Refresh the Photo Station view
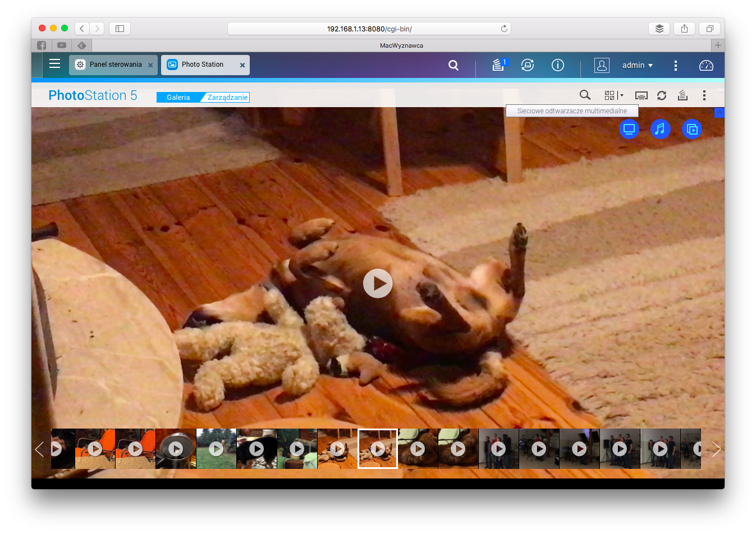 (662, 95)
